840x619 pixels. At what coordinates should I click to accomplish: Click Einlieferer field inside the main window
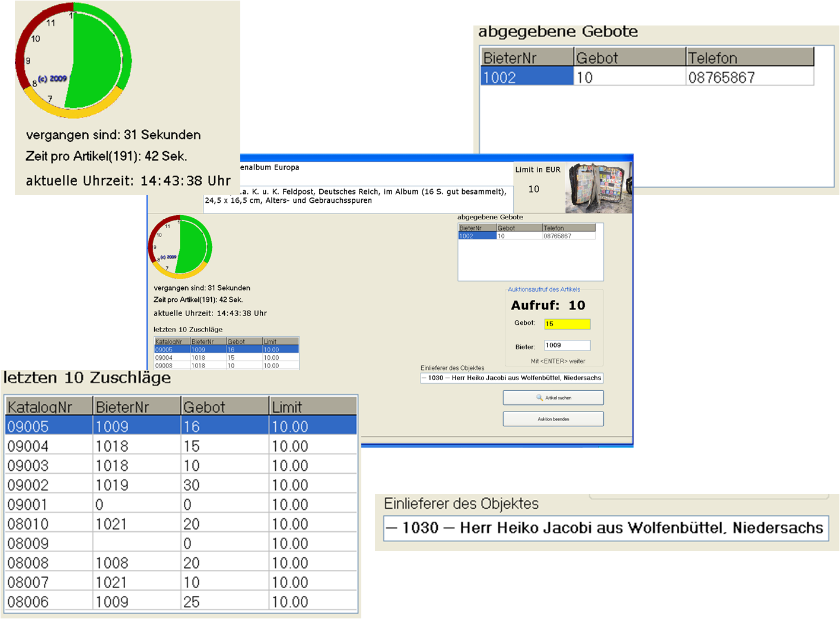pos(511,378)
